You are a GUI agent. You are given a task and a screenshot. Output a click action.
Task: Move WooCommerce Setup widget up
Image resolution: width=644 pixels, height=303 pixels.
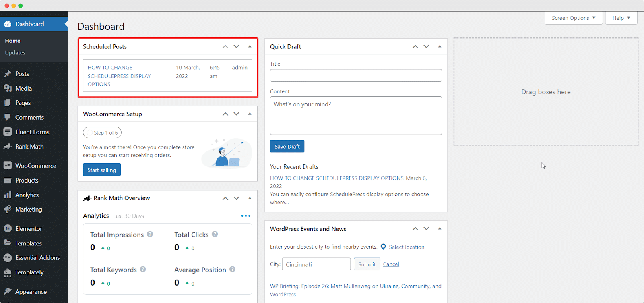coord(225,114)
